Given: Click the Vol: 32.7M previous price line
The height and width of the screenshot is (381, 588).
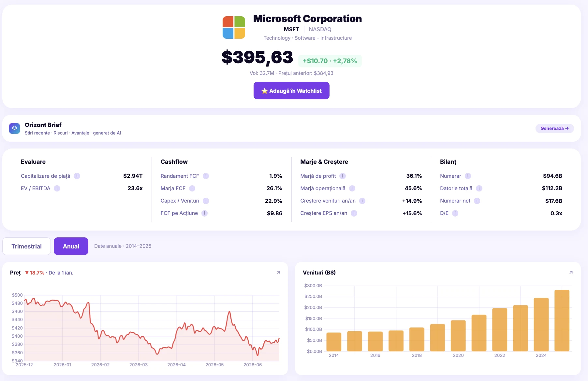Looking at the screenshot, I should coord(291,73).
